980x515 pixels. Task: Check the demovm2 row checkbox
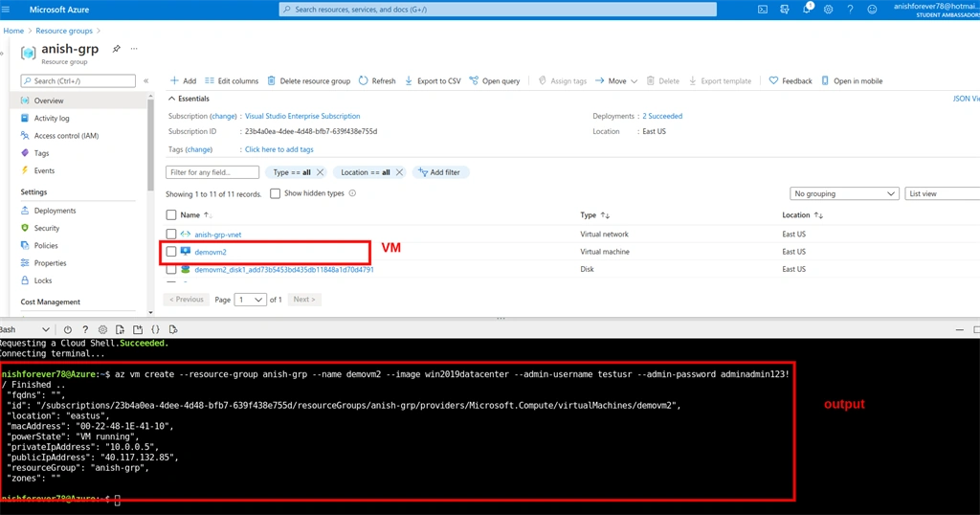pyautogui.click(x=171, y=251)
